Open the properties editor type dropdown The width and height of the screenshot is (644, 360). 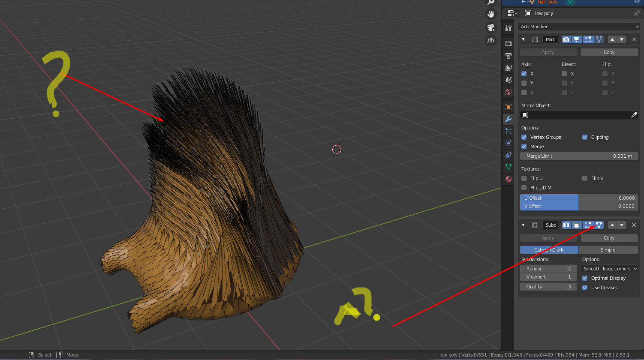tap(512, 13)
